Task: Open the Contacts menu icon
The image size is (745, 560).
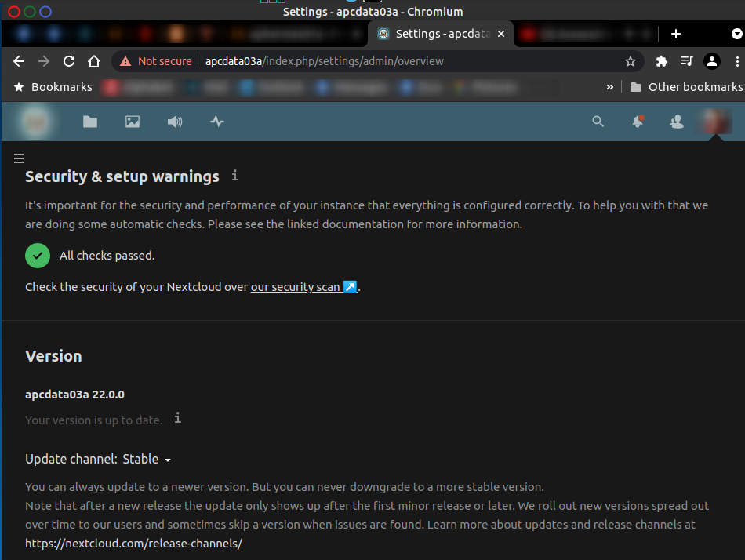Action: 677,122
